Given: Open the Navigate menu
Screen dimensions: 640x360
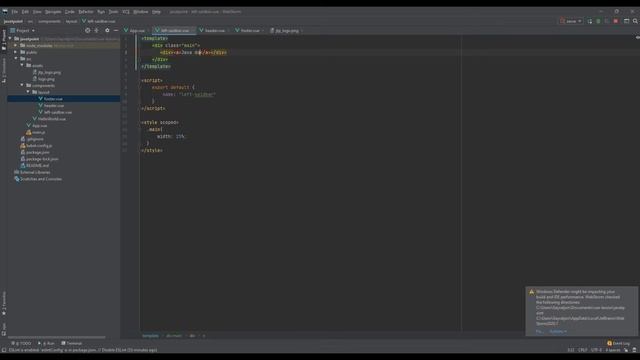Looking at the screenshot, I should coord(53,12).
